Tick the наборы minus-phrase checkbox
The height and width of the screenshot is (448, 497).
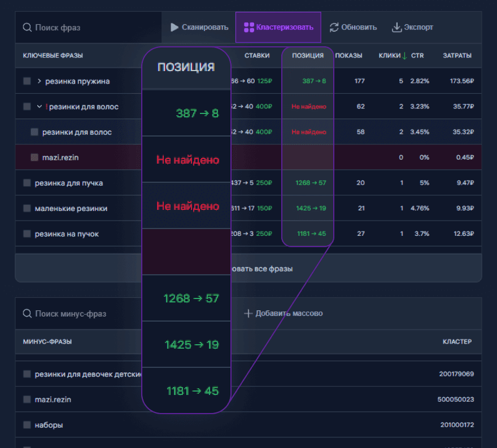(x=27, y=425)
